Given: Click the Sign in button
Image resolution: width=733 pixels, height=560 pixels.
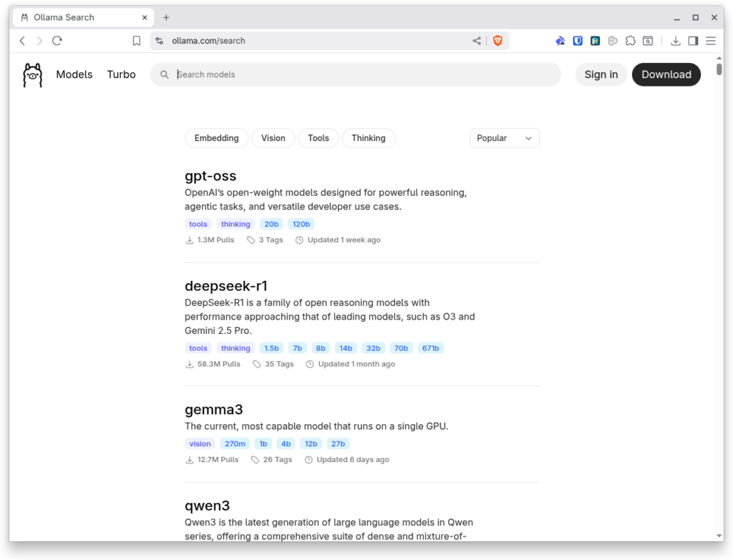Looking at the screenshot, I should pyautogui.click(x=601, y=74).
